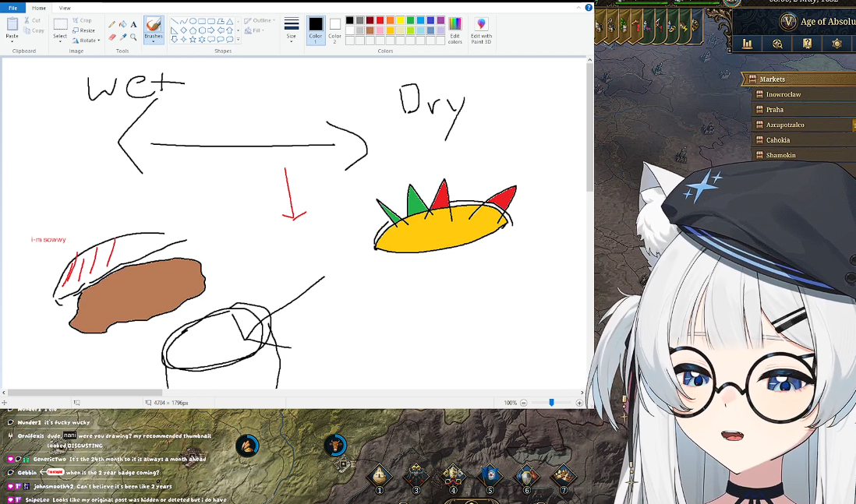The height and width of the screenshot is (504, 856).
Task: Open Edit with Paint 3D
Action: pyautogui.click(x=481, y=30)
